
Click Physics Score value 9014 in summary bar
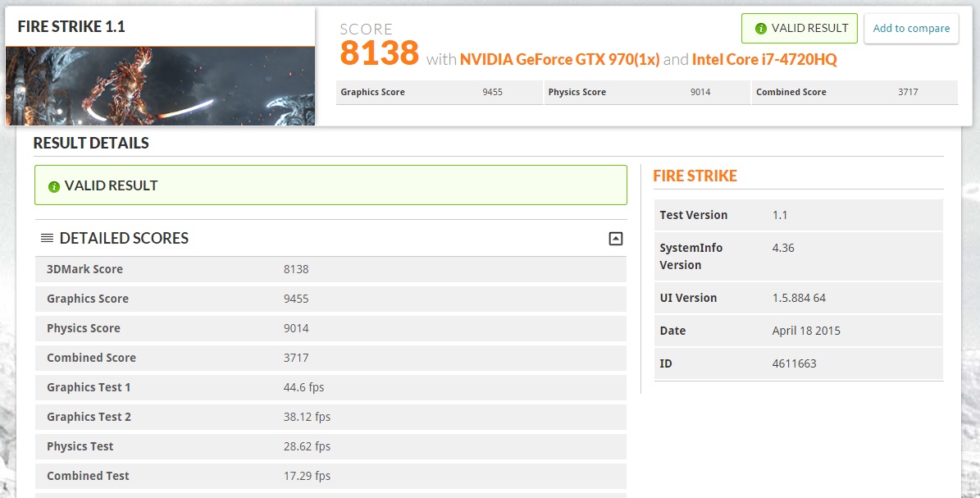coord(700,92)
